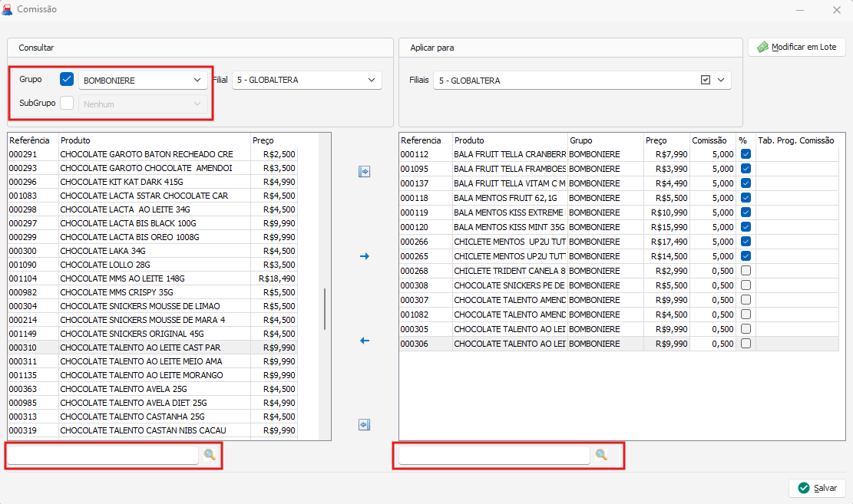Open the Filiais dropdown in Aplicar para
The image size is (853, 504).
pos(721,80)
